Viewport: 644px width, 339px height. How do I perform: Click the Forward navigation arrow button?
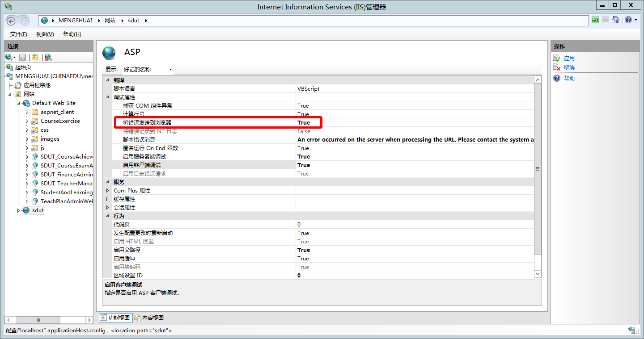[25, 21]
